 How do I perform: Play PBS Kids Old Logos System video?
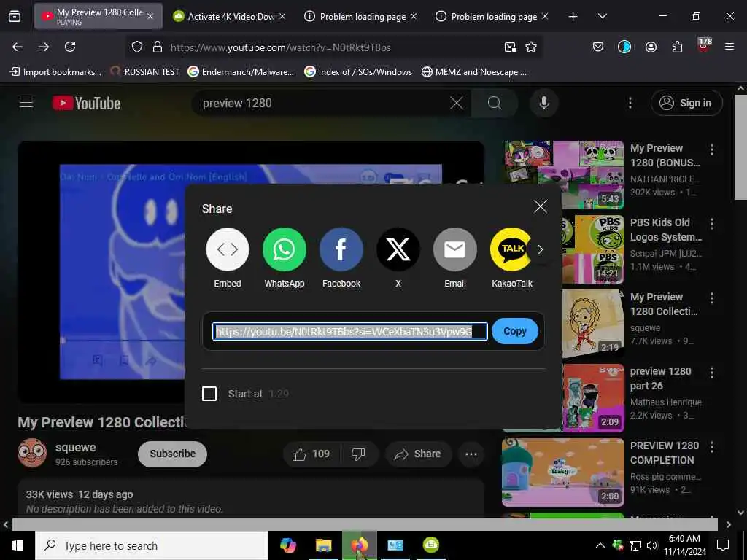tap(593, 249)
